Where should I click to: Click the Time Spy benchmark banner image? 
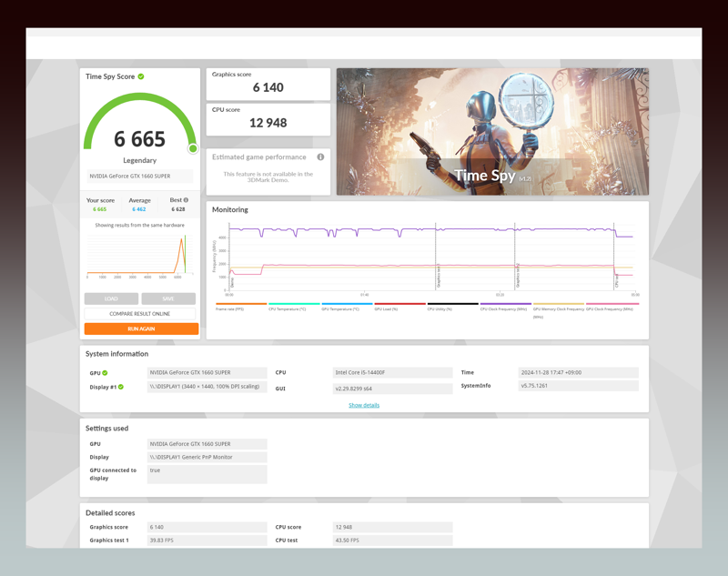point(492,132)
